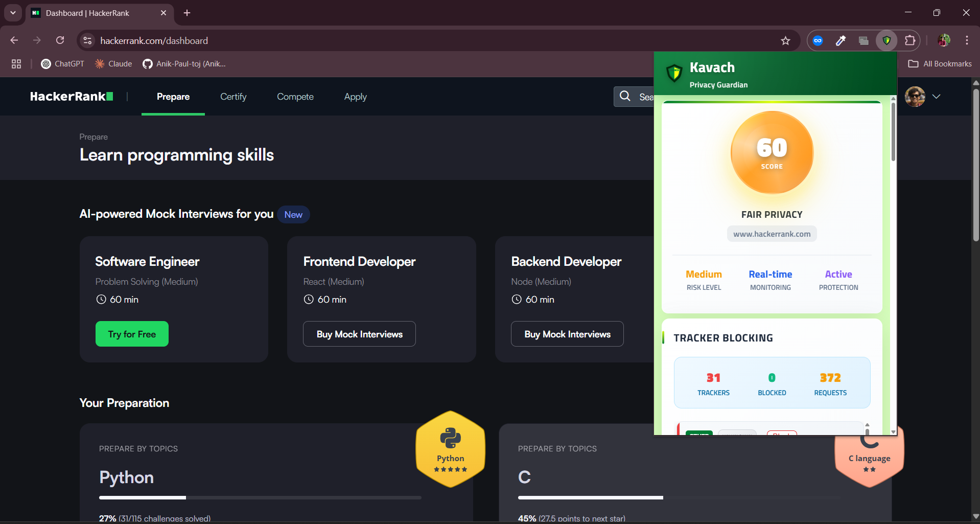Go forward to the next page

click(37, 40)
